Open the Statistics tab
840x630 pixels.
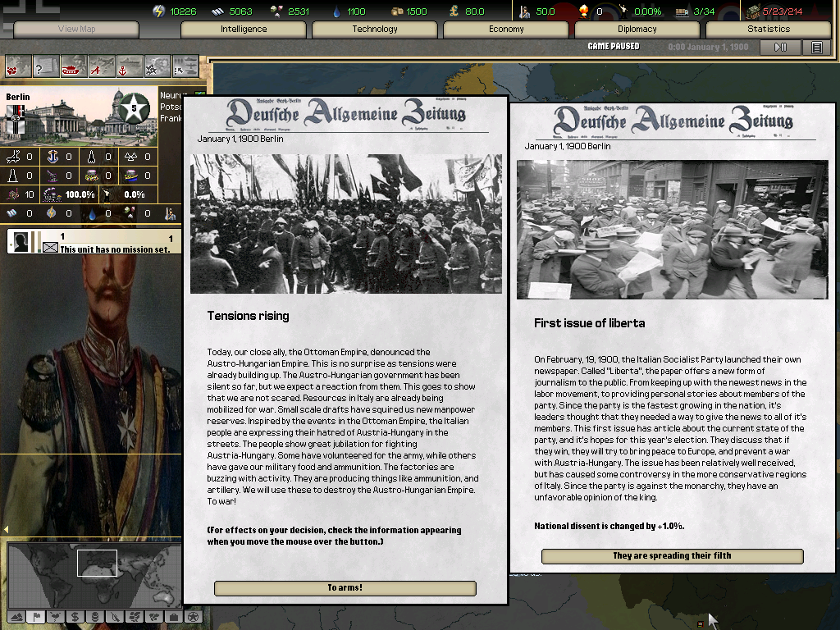tap(766, 29)
